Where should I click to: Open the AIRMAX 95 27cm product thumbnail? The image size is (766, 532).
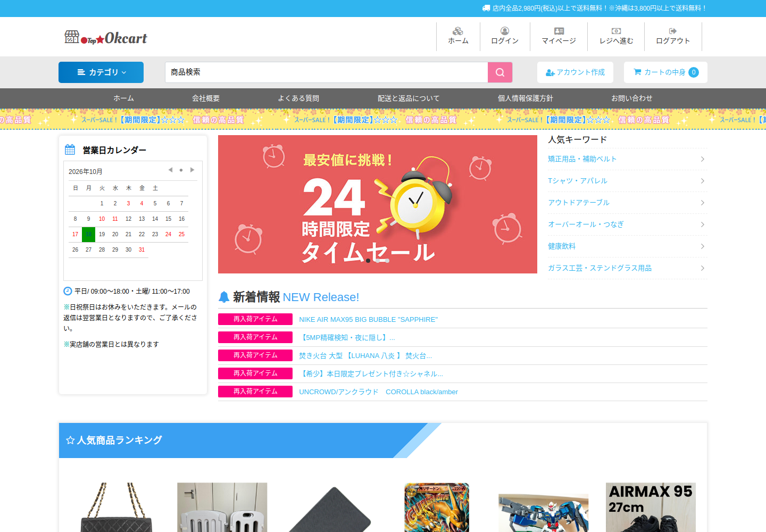651,508
